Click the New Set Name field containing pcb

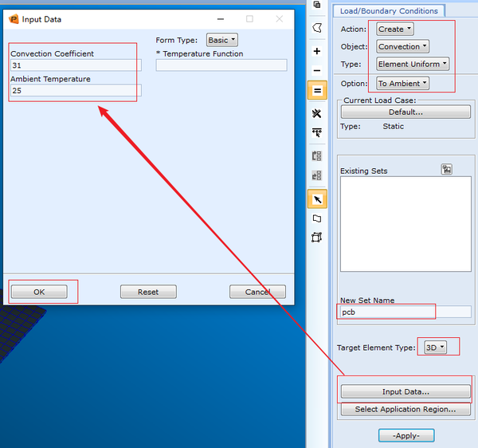click(x=406, y=312)
